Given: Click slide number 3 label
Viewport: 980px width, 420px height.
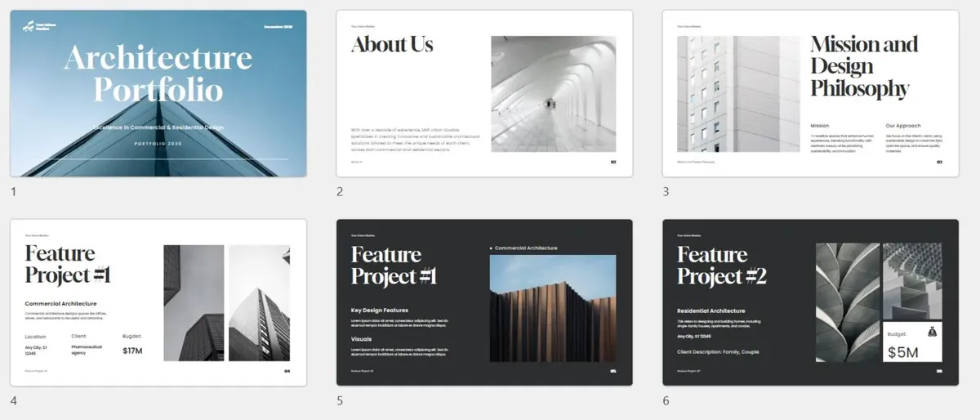Looking at the screenshot, I should click(x=666, y=192).
